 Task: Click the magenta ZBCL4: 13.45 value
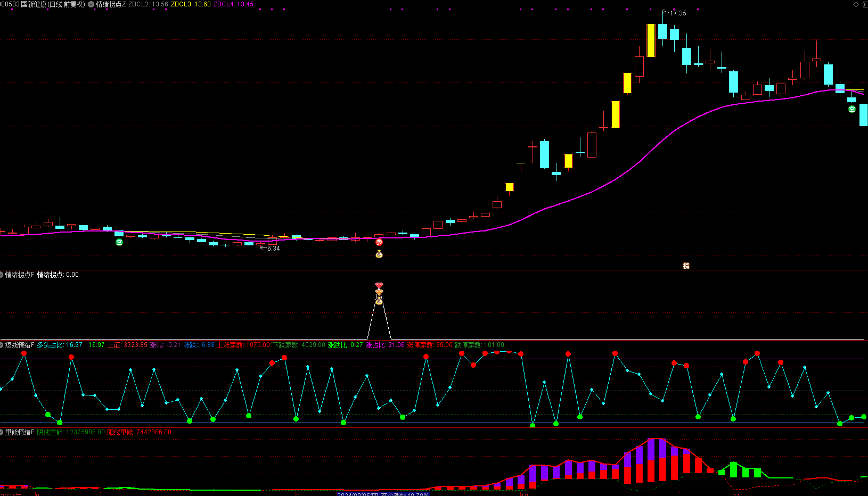(x=233, y=4)
